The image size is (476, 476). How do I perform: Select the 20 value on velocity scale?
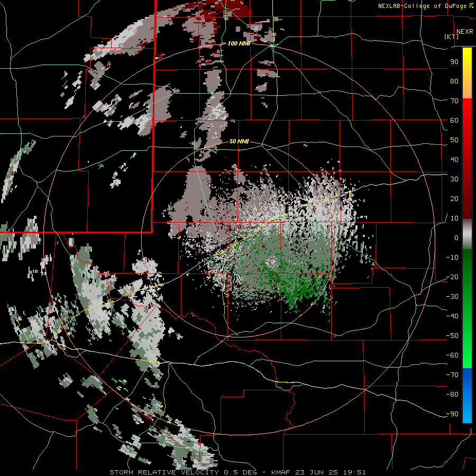[x=454, y=198]
